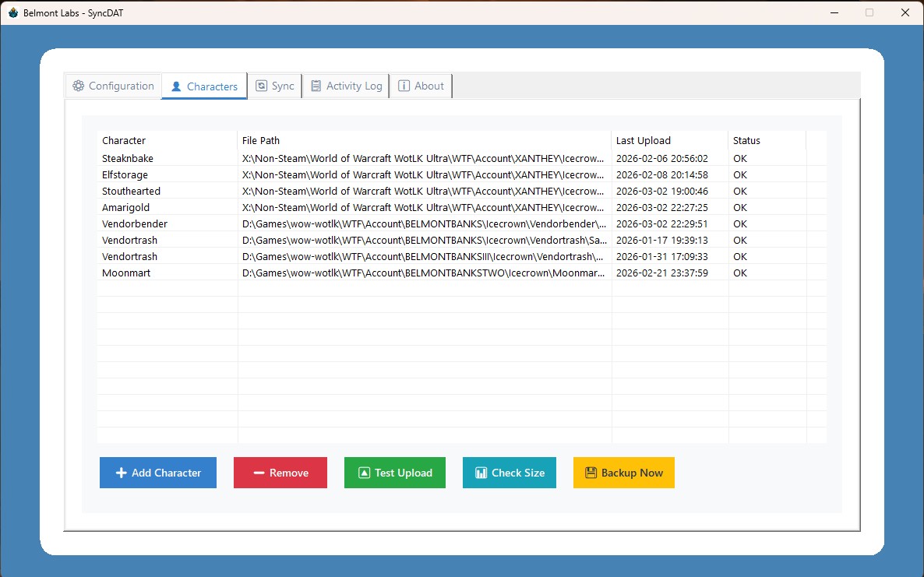Screen dimensions: 924x577
Task: Click the Activity Log clipboard icon
Action: pyautogui.click(x=316, y=86)
